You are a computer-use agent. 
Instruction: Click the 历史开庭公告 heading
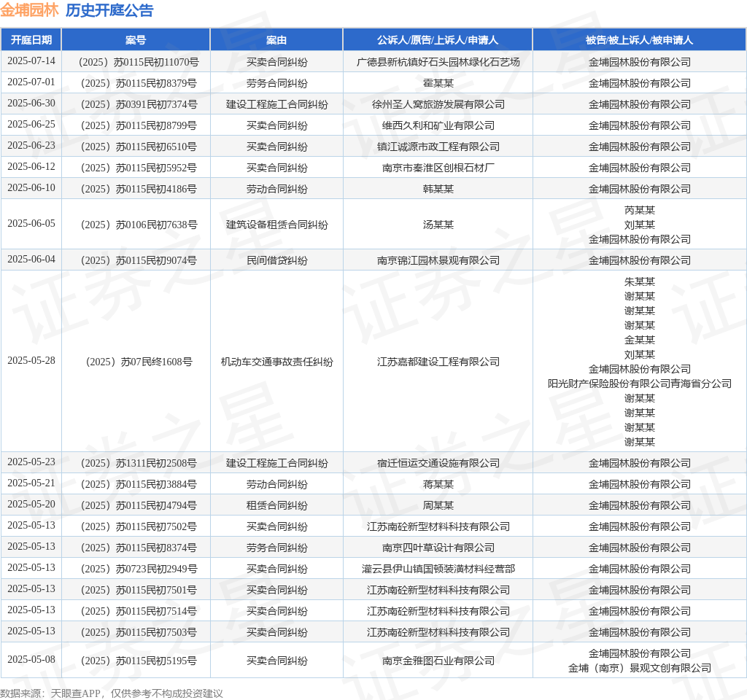click(x=109, y=10)
